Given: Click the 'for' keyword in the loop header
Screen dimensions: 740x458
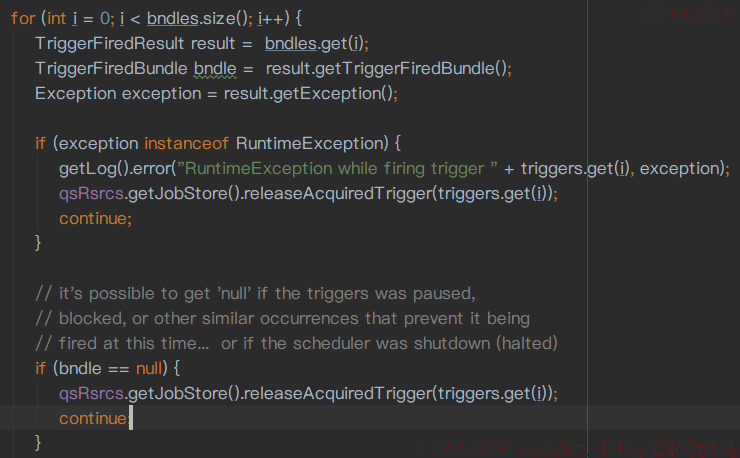Looking at the screenshot, I should pos(22,18).
